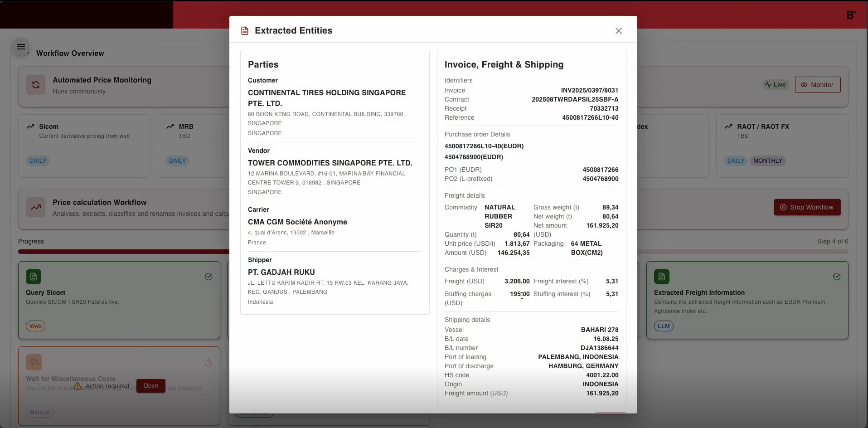Screen dimensions: 868x428
Task: Click the Extracted Entities document icon
Action: [245, 31]
